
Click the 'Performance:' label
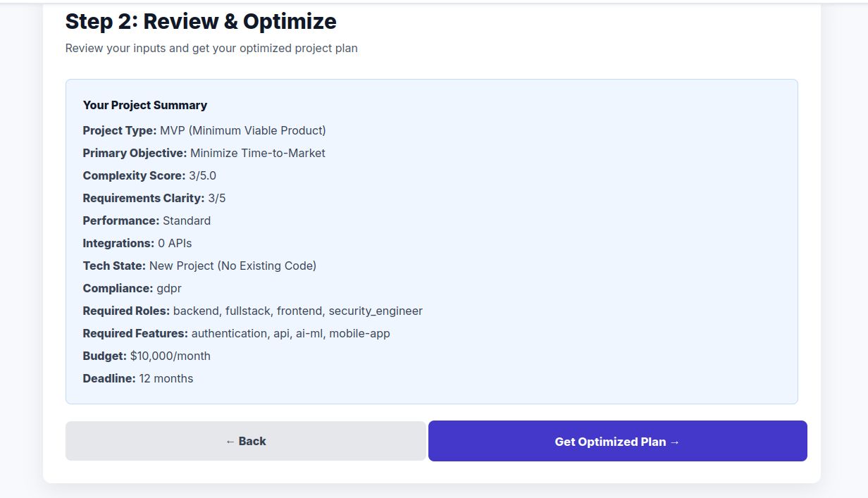121,220
